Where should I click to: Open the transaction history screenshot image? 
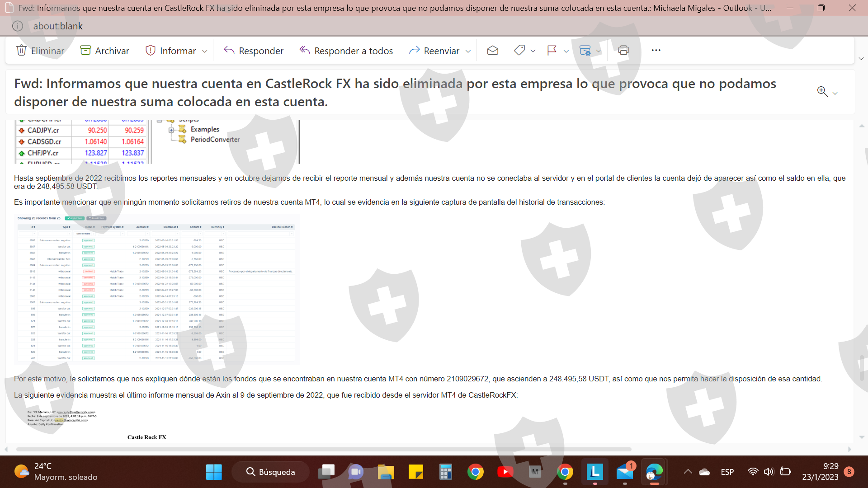[x=156, y=290]
